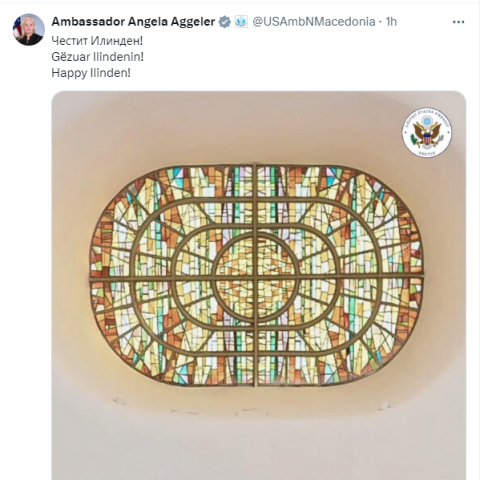
Task: Click the lower-left stained glass quadrant
Action: point(172,333)
